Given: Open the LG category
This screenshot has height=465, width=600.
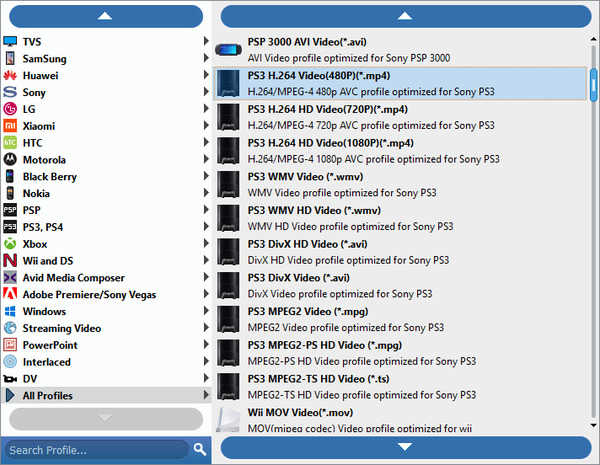Looking at the screenshot, I should [106, 109].
